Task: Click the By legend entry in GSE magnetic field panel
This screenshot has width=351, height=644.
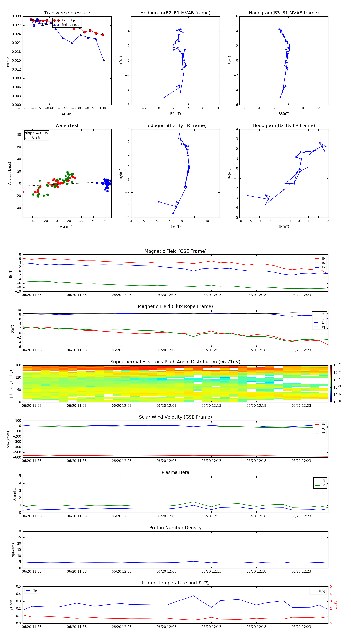Action: (320, 263)
